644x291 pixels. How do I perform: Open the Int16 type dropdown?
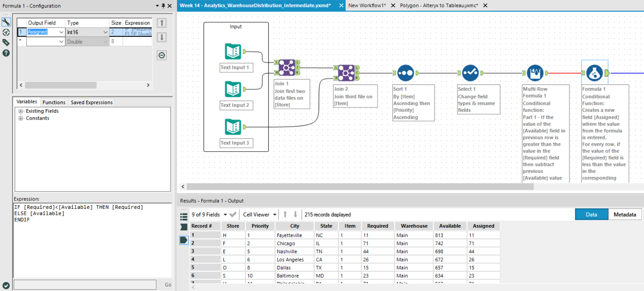[x=105, y=32]
